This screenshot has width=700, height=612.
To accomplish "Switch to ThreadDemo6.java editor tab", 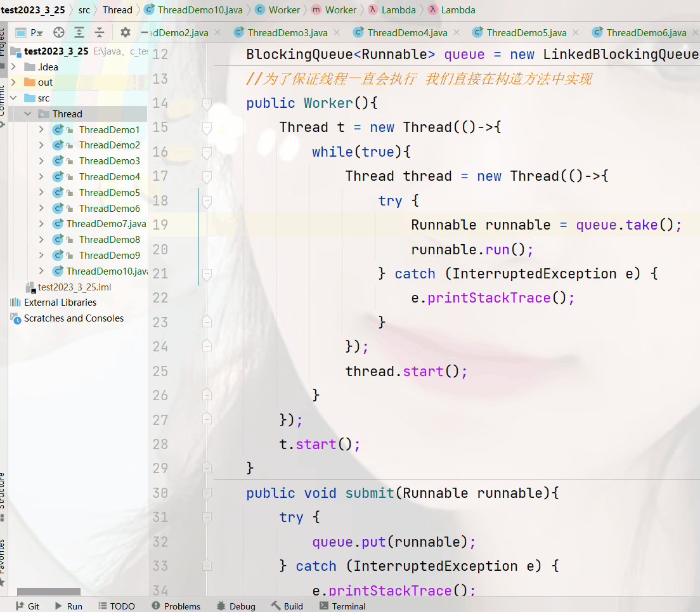I will [x=646, y=32].
